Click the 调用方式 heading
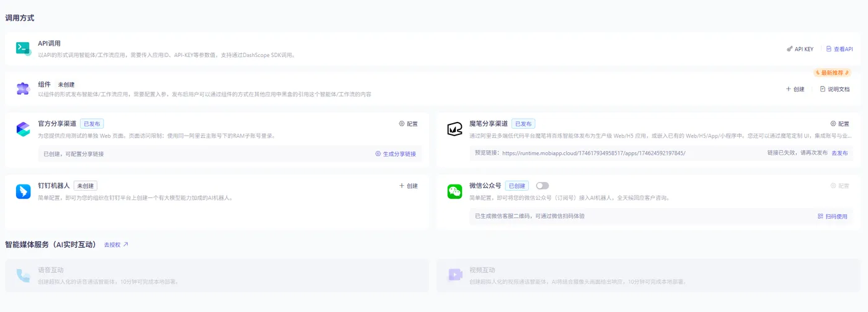The width and height of the screenshot is (868, 312). (x=20, y=18)
